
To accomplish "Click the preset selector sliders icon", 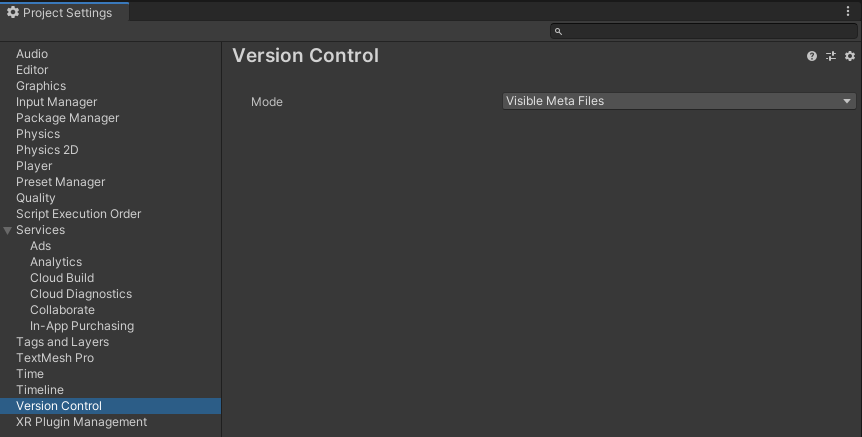I will (x=831, y=56).
